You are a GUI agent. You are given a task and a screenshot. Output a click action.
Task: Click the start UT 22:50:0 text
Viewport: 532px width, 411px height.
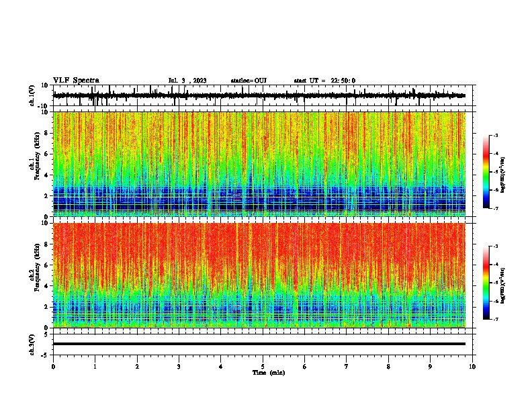324,81
